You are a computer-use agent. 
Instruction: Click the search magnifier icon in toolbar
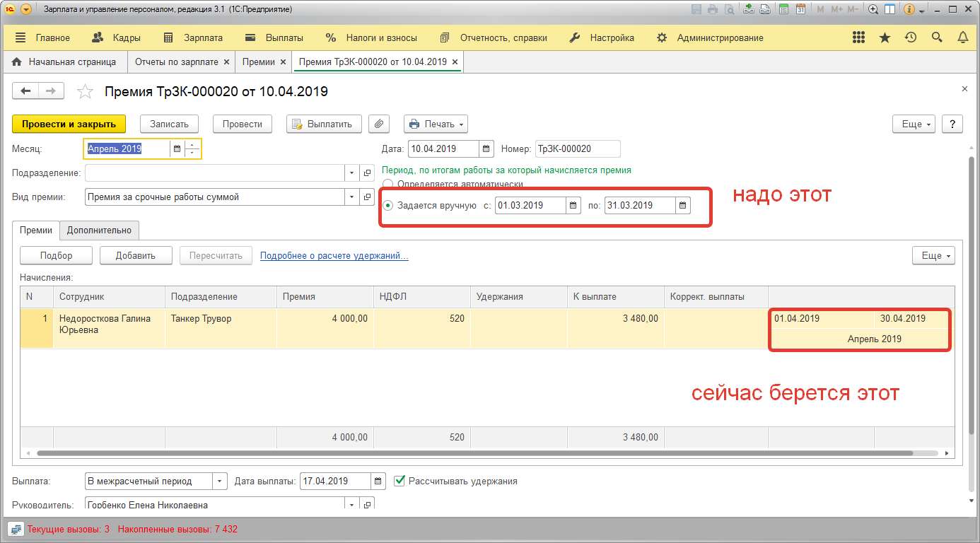coord(937,37)
